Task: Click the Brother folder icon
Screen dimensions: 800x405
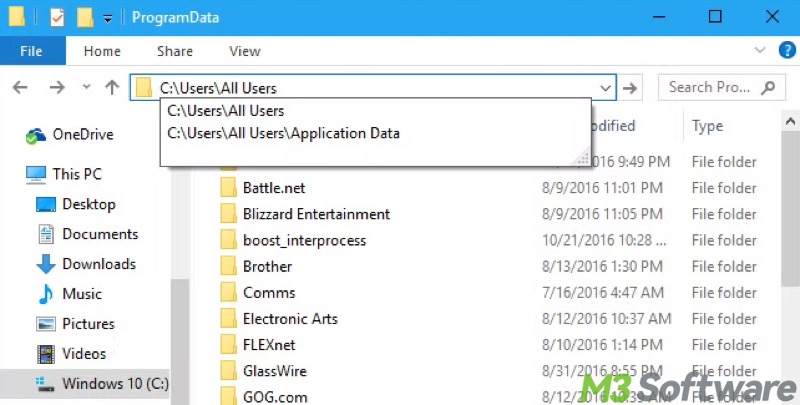Action: click(x=229, y=266)
